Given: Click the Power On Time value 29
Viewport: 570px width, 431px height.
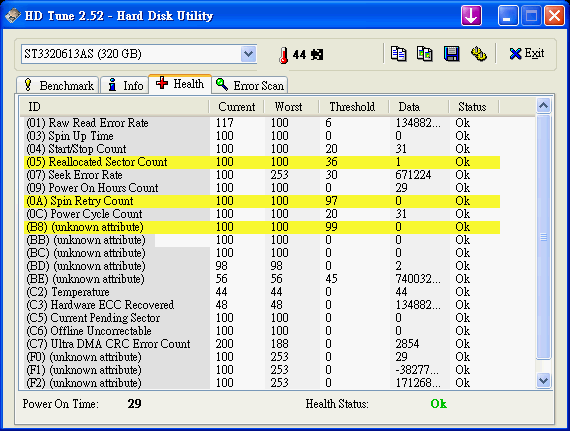Looking at the screenshot, I should click(134, 404).
